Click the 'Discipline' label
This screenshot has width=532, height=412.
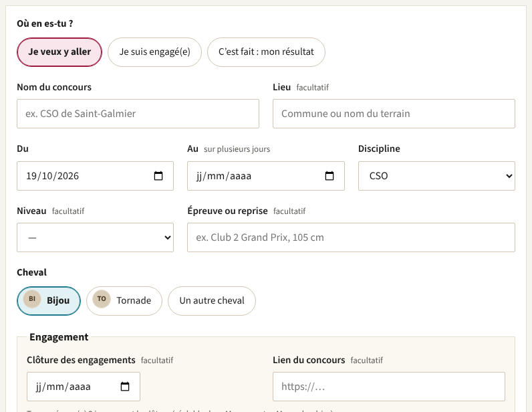click(379, 148)
